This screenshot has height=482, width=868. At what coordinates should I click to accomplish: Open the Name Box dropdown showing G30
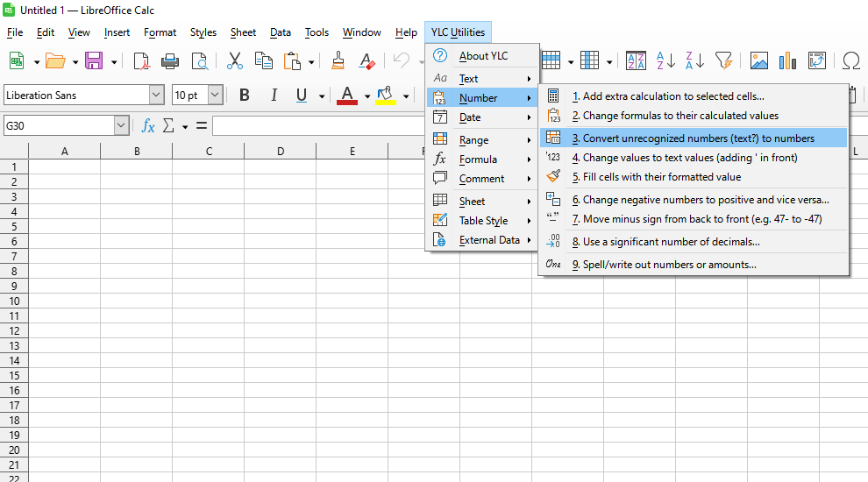click(121, 126)
